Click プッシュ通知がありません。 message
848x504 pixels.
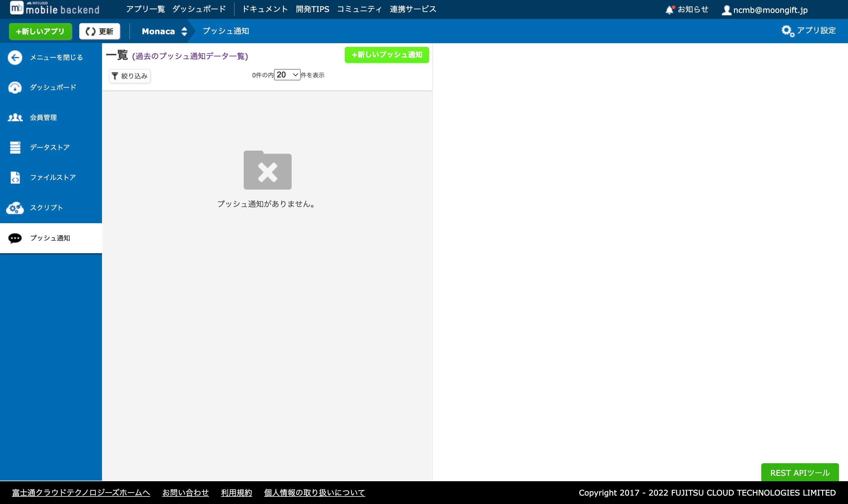(x=267, y=204)
